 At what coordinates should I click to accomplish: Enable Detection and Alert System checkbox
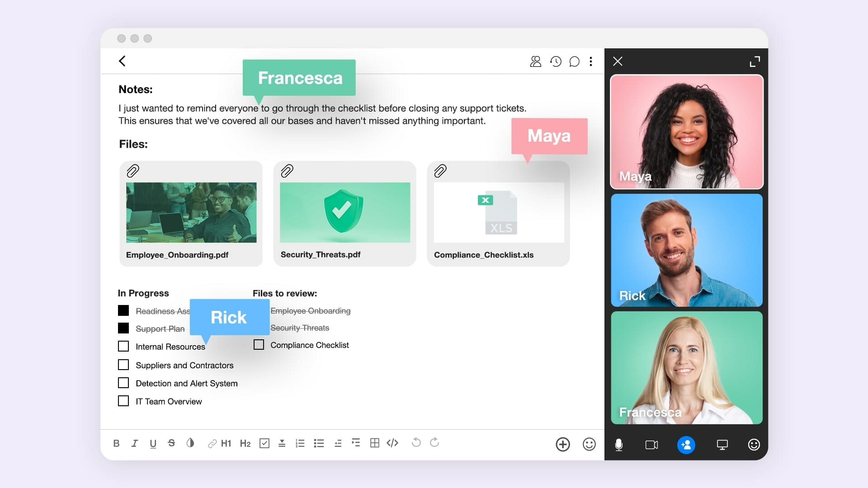123,383
